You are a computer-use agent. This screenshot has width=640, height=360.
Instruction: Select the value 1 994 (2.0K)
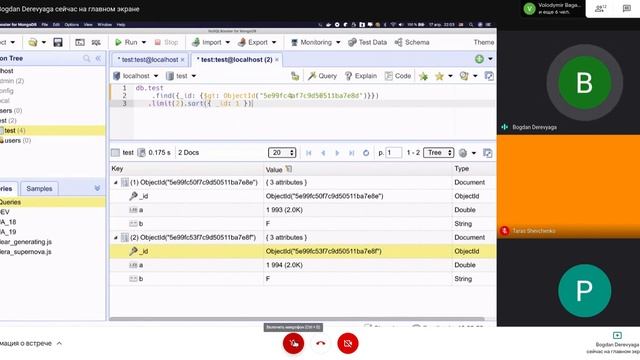click(284, 265)
